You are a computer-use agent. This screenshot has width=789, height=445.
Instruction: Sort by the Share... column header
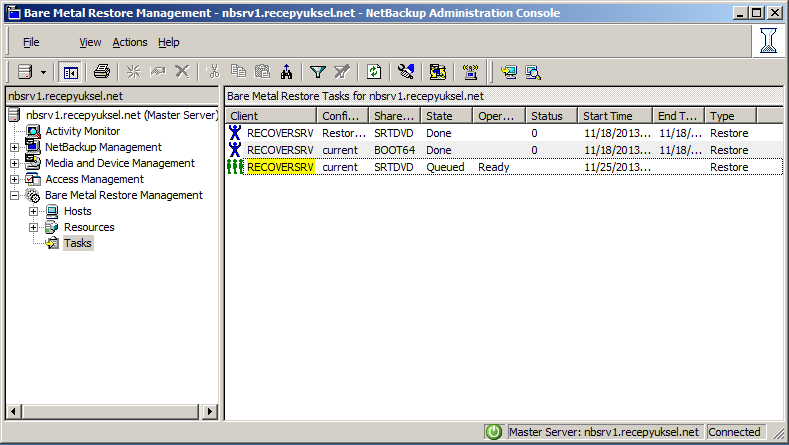(x=395, y=116)
